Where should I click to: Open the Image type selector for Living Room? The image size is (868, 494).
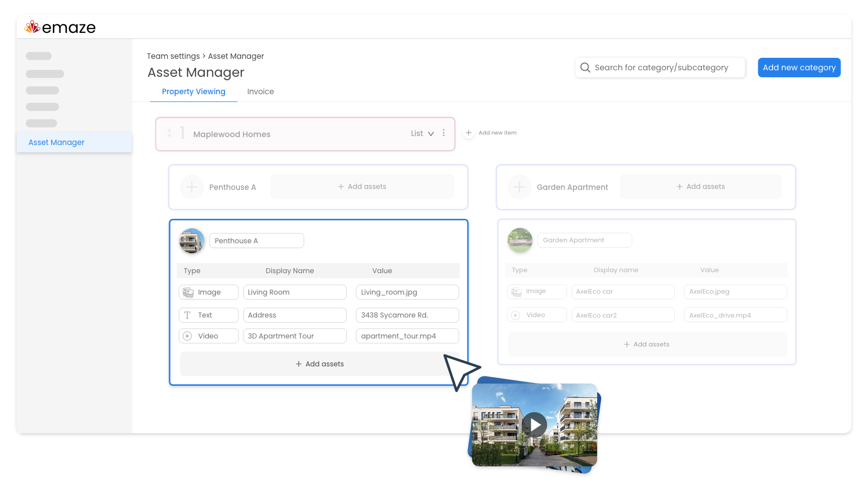pos(209,292)
